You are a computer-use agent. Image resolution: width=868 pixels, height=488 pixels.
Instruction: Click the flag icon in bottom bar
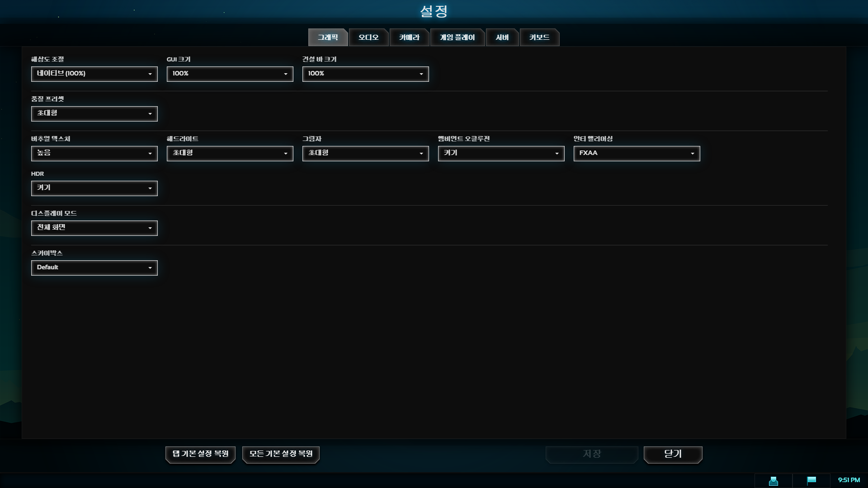pyautogui.click(x=811, y=480)
